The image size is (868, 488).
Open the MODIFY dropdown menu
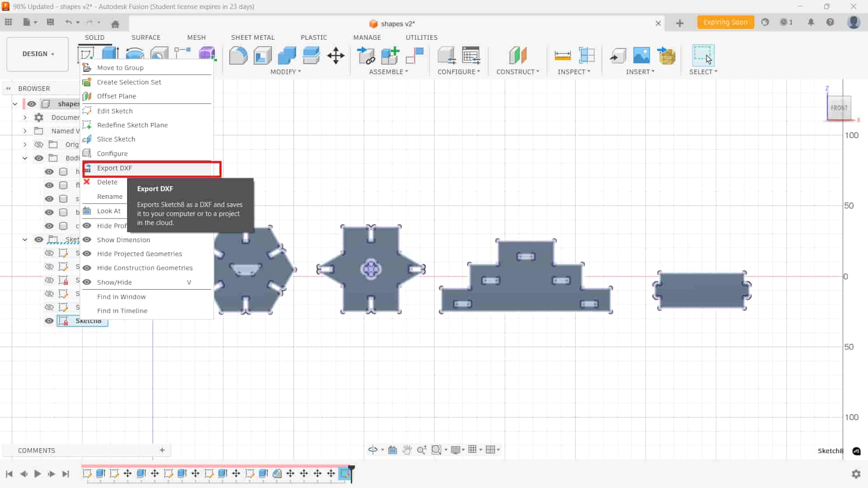(285, 72)
